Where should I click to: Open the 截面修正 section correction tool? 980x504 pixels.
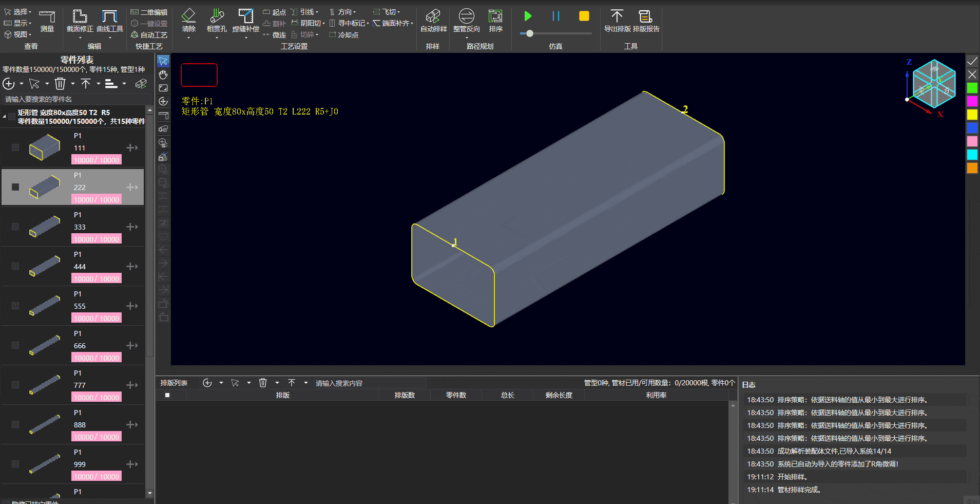80,21
